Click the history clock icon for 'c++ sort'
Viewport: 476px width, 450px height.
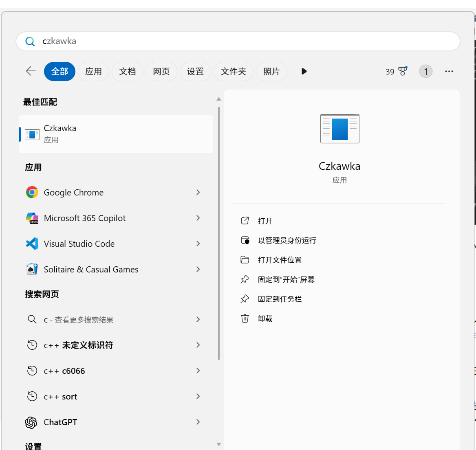point(32,396)
